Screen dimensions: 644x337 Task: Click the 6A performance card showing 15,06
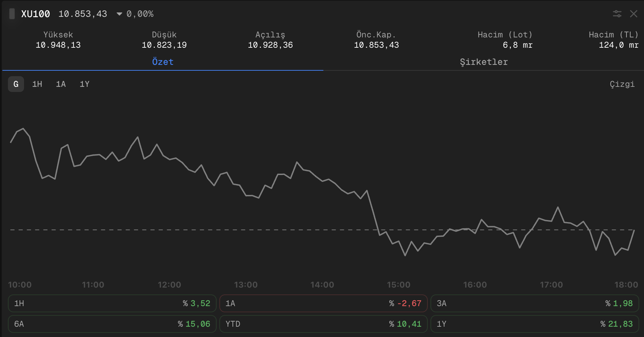(112, 324)
